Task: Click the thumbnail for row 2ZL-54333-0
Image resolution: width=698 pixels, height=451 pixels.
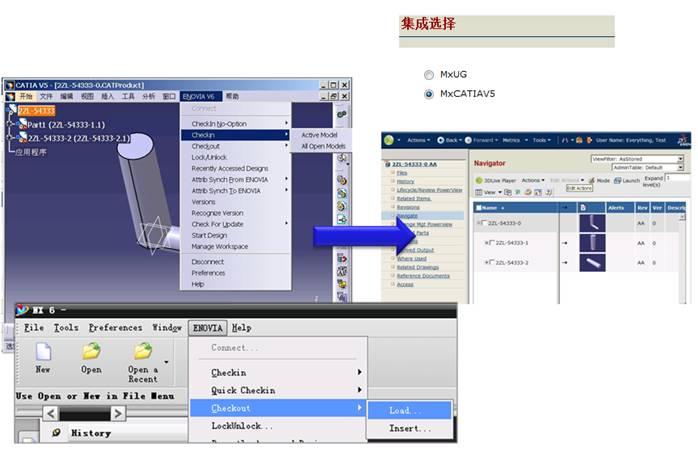Action: tap(592, 223)
